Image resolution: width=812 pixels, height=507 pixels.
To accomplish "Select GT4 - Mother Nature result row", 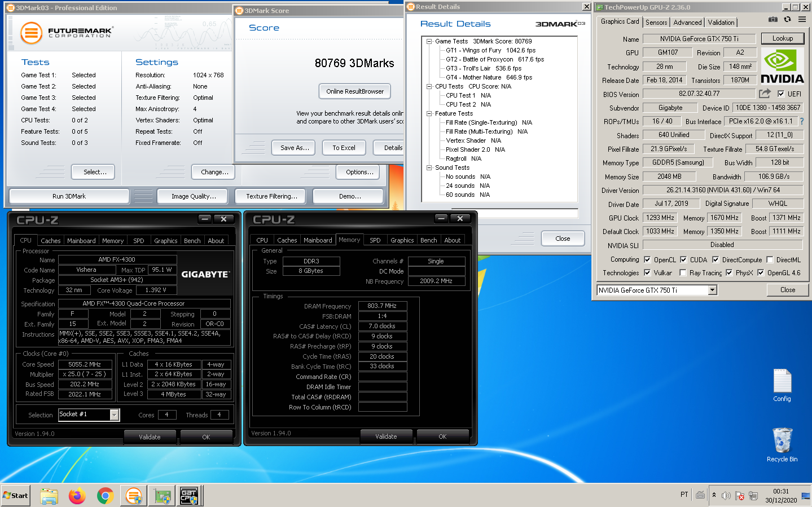I will (489, 77).
